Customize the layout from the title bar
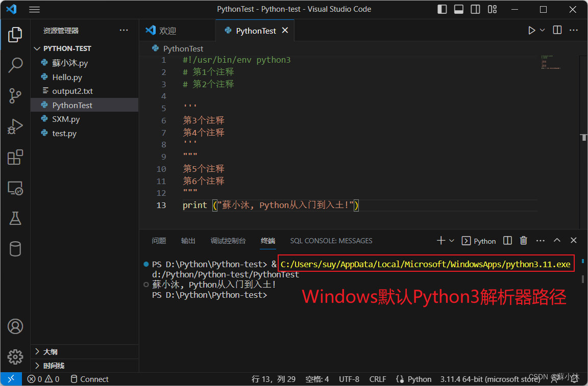588x386 pixels. coord(492,9)
